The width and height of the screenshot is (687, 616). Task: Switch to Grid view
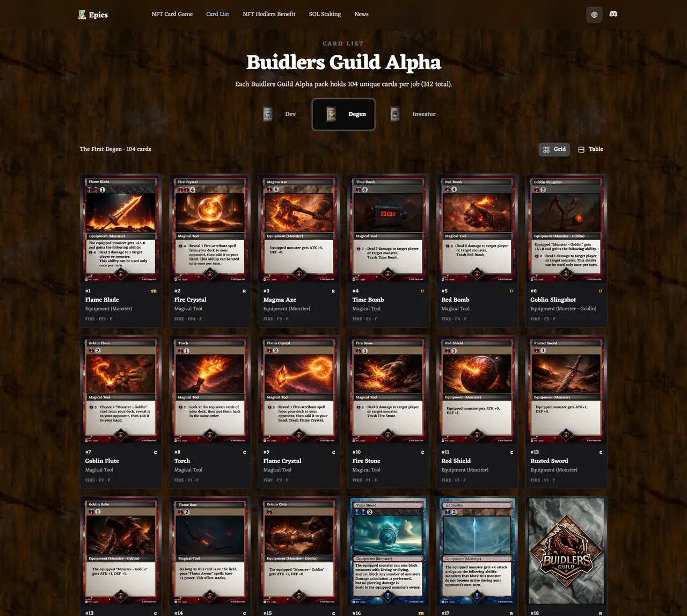554,149
